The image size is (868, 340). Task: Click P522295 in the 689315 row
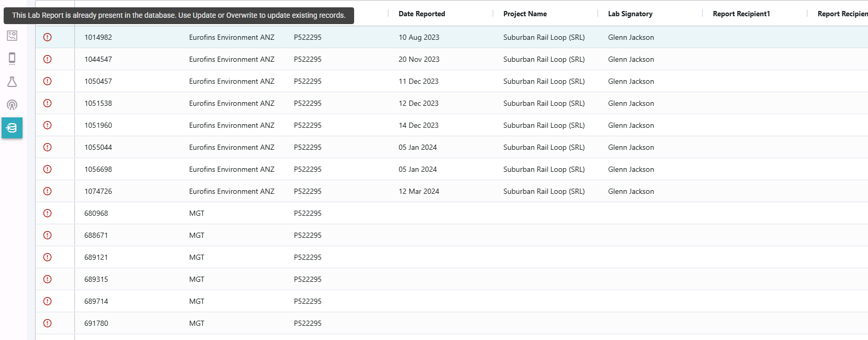tap(307, 279)
